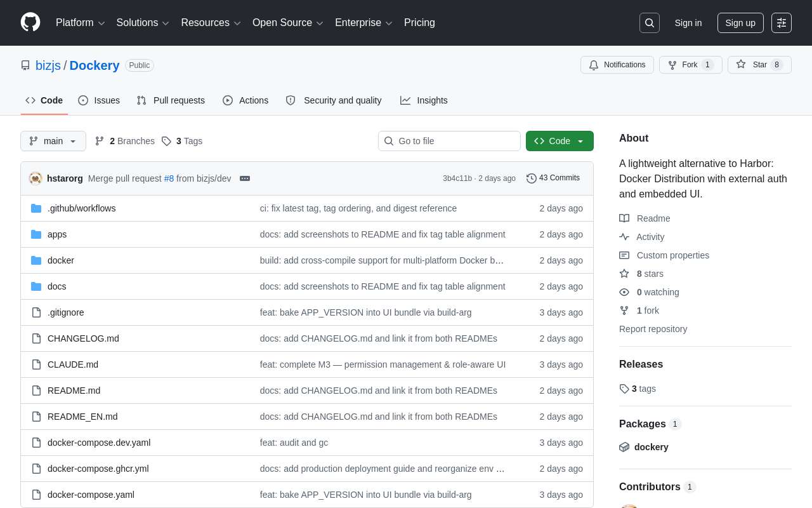
Task: Expand the green Code dropdown
Action: pyautogui.click(x=580, y=141)
